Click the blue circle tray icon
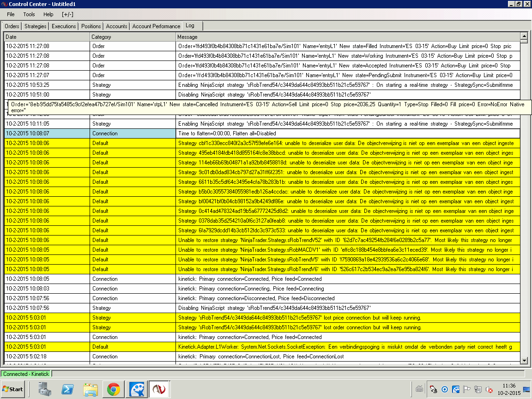 (x=445, y=389)
